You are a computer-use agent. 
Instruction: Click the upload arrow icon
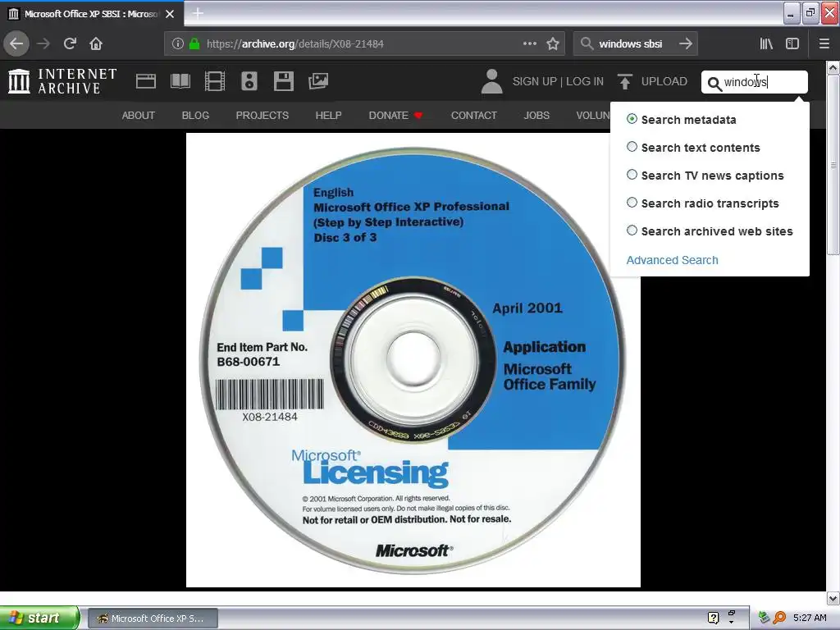tap(624, 81)
